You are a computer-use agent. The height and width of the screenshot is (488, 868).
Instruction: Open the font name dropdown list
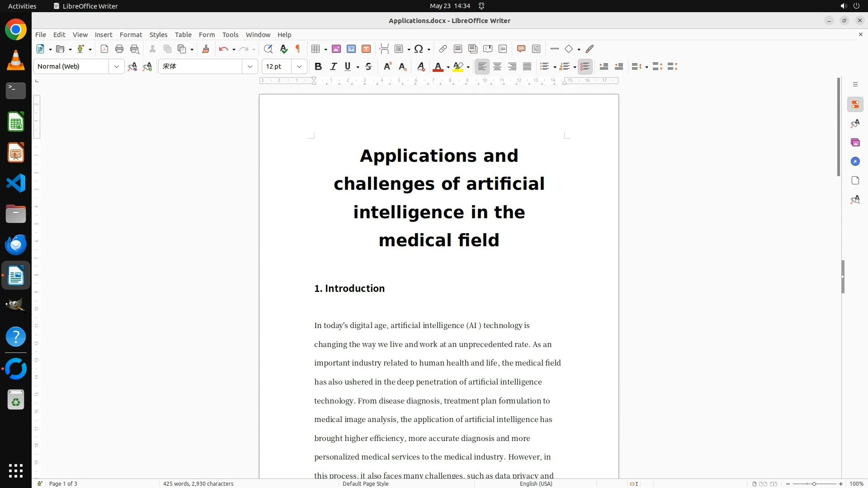[250, 67]
